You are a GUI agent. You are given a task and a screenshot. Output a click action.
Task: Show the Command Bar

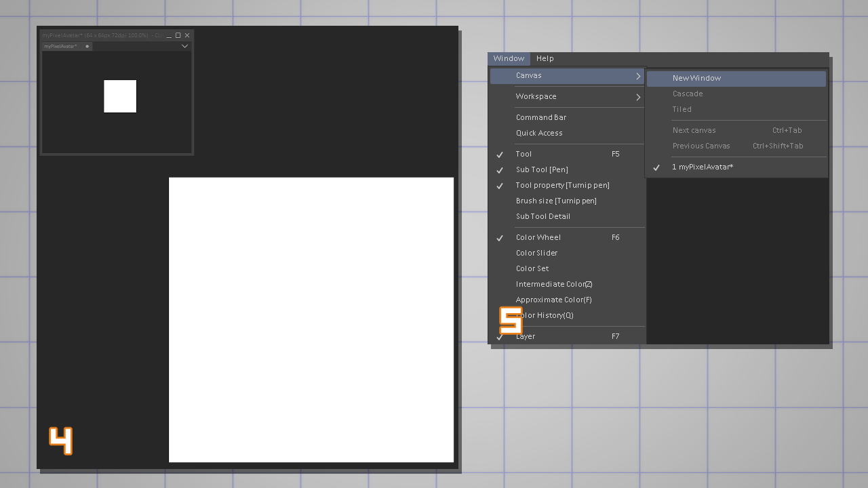pyautogui.click(x=540, y=118)
